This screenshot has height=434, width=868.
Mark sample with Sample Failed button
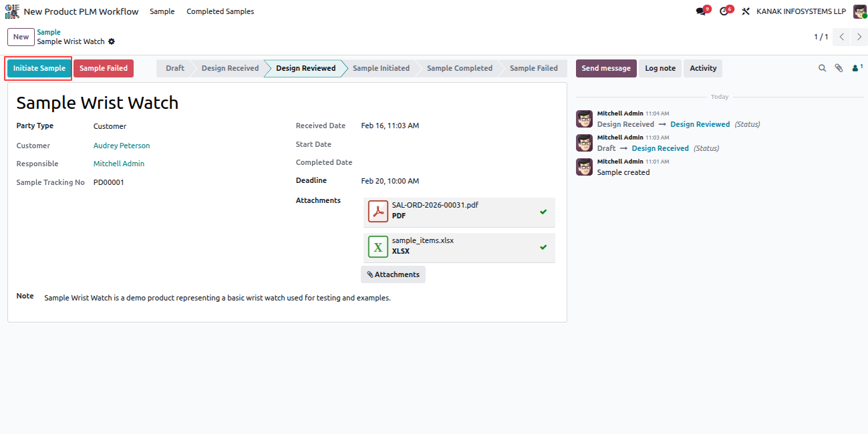pyautogui.click(x=104, y=68)
